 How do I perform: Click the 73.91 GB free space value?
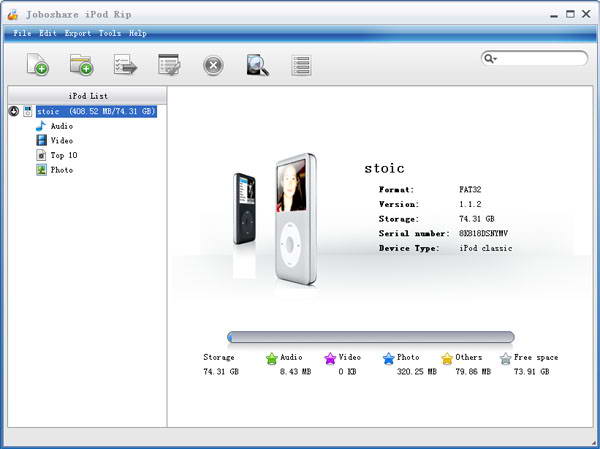532,372
